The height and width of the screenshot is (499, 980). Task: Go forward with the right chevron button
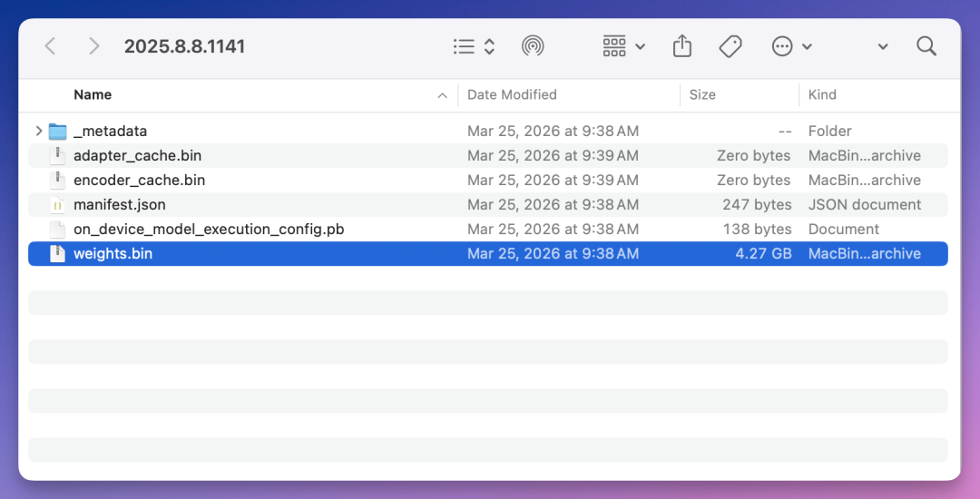point(93,46)
